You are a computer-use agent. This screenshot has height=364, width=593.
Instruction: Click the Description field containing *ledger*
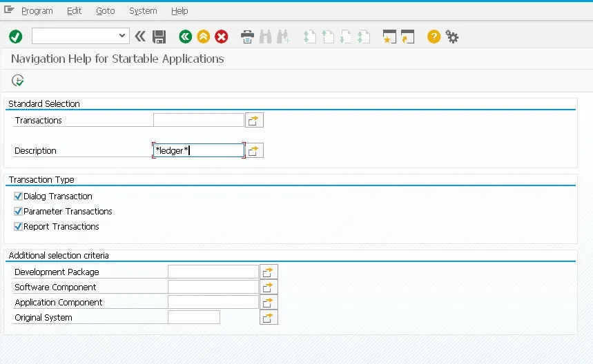click(199, 150)
